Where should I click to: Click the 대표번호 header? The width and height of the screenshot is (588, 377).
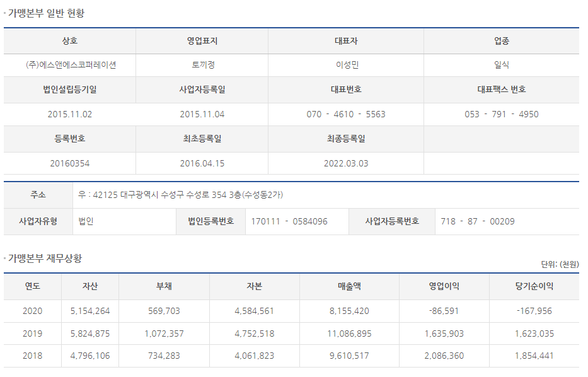point(346,90)
